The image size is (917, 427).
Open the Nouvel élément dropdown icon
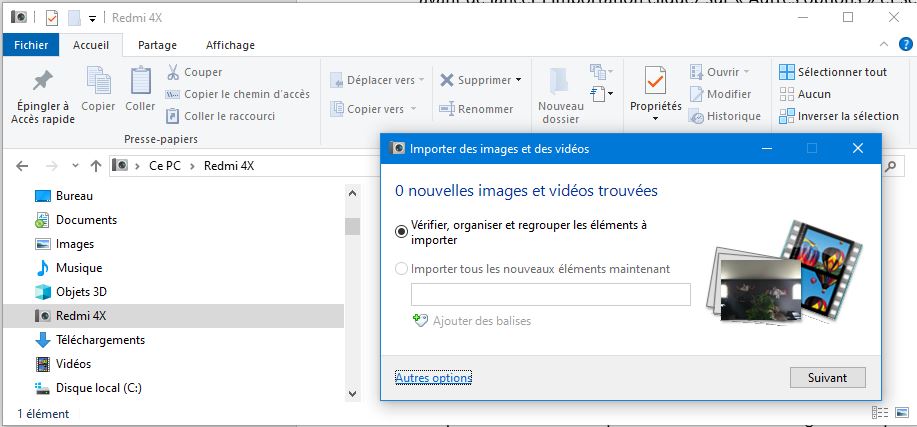(601, 72)
